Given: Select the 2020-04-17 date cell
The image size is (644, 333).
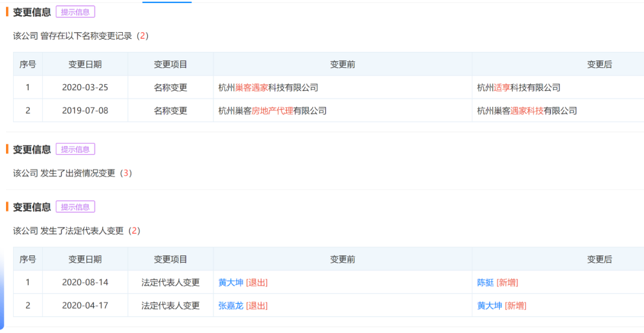Looking at the screenshot, I should (85, 306).
